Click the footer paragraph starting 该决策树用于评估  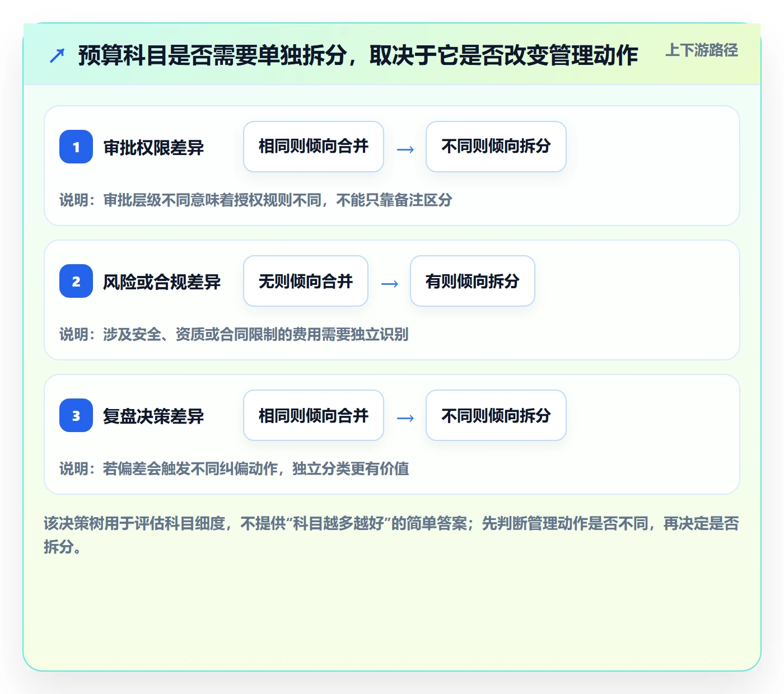pyautogui.click(x=391, y=535)
